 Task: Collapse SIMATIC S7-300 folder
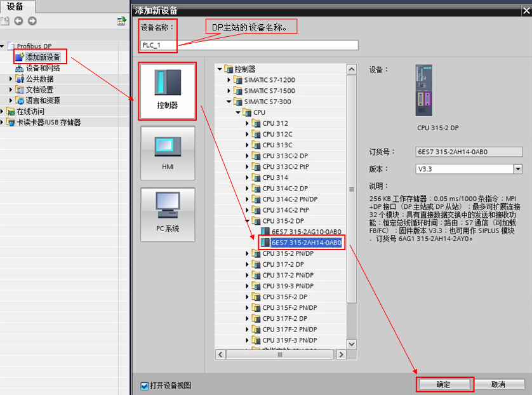pos(229,102)
